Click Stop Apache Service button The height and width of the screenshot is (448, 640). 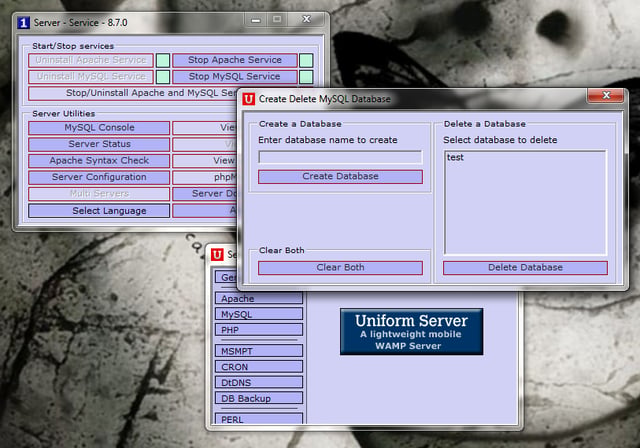(x=235, y=60)
